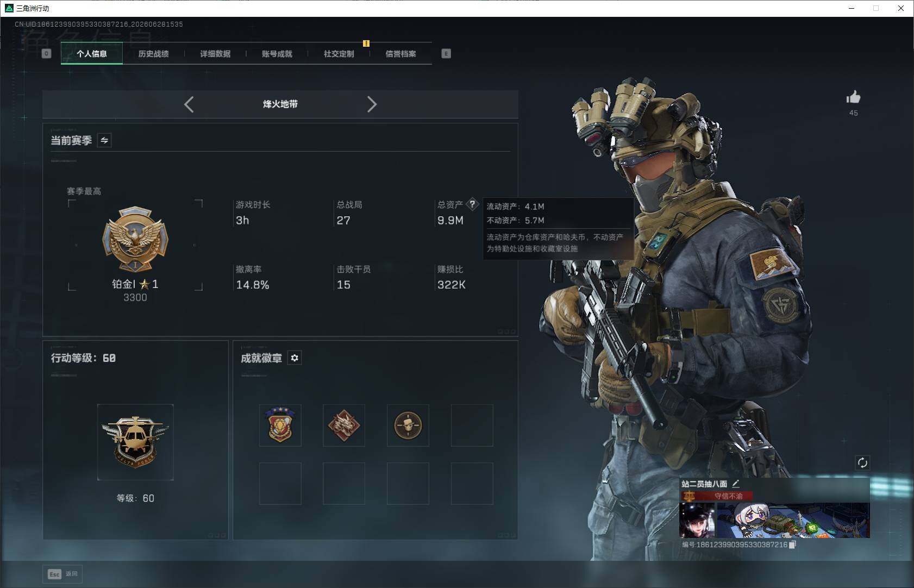Give a thumbs-up like to the profile
This screenshot has width=914, height=588.
(x=853, y=97)
